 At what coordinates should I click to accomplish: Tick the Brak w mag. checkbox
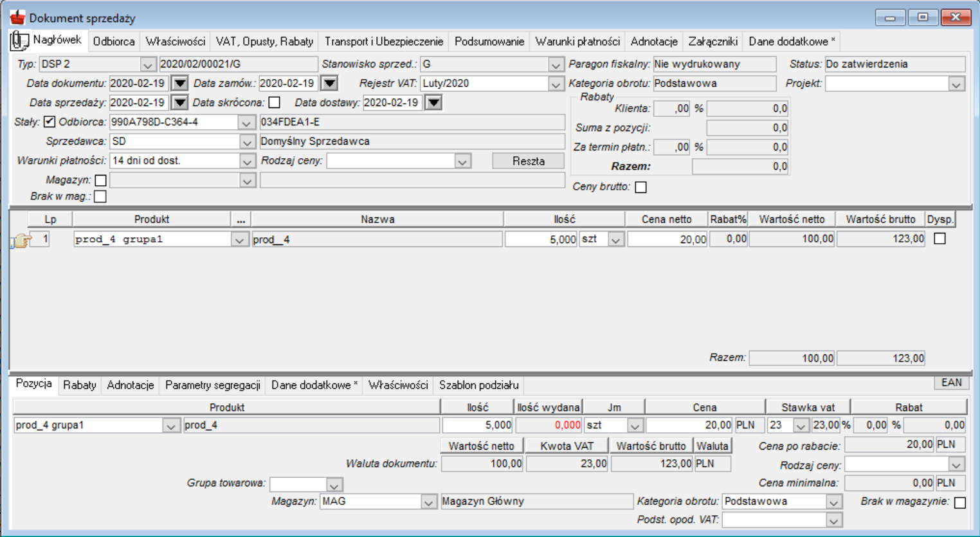100,196
